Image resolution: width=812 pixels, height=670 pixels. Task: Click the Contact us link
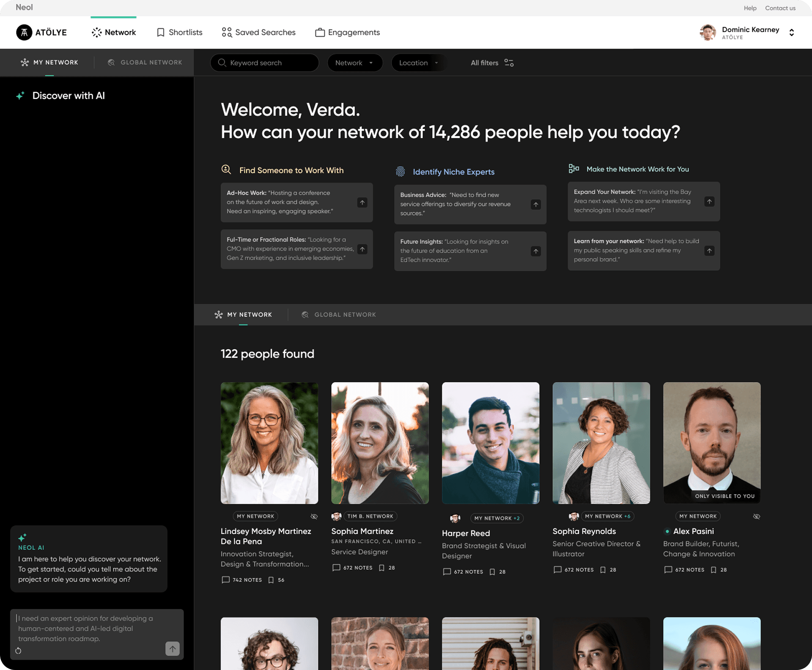coord(780,8)
